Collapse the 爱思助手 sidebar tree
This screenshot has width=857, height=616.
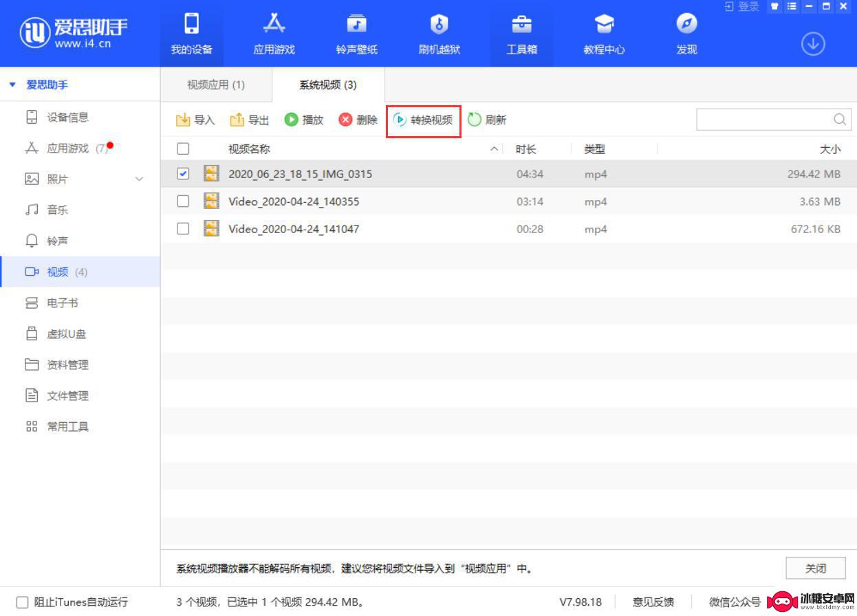coord(12,85)
